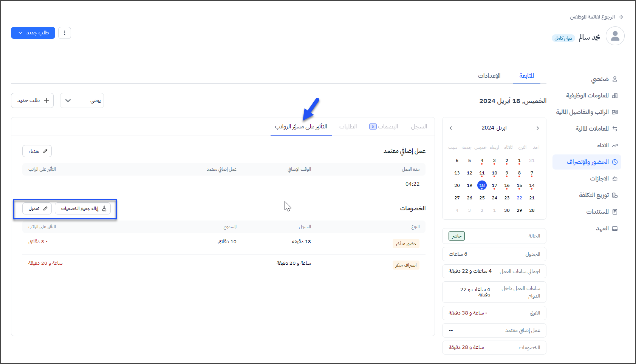Click the plus طلب جديد outlined button
Screen dimensions: 636x364
[x=32, y=100]
